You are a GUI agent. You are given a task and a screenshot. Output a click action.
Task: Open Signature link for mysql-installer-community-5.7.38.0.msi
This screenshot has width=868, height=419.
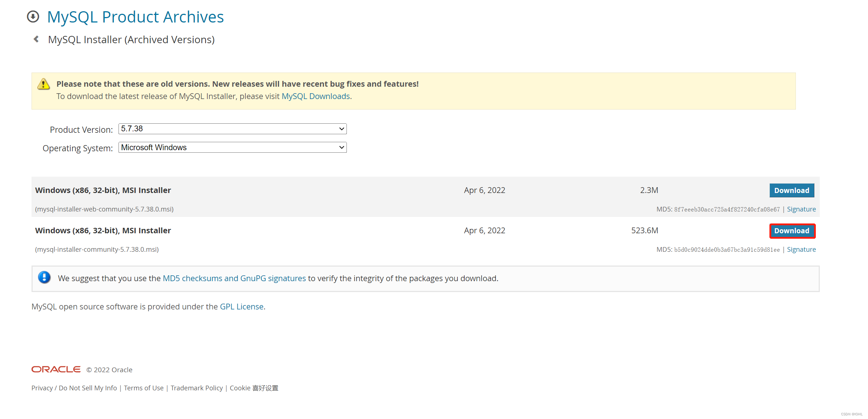click(801, 250)
